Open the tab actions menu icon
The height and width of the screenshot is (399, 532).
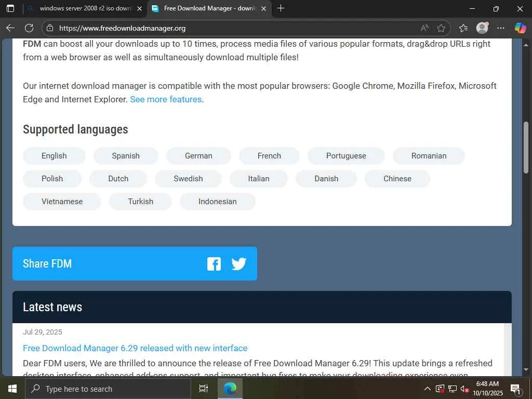click(10, 8)
